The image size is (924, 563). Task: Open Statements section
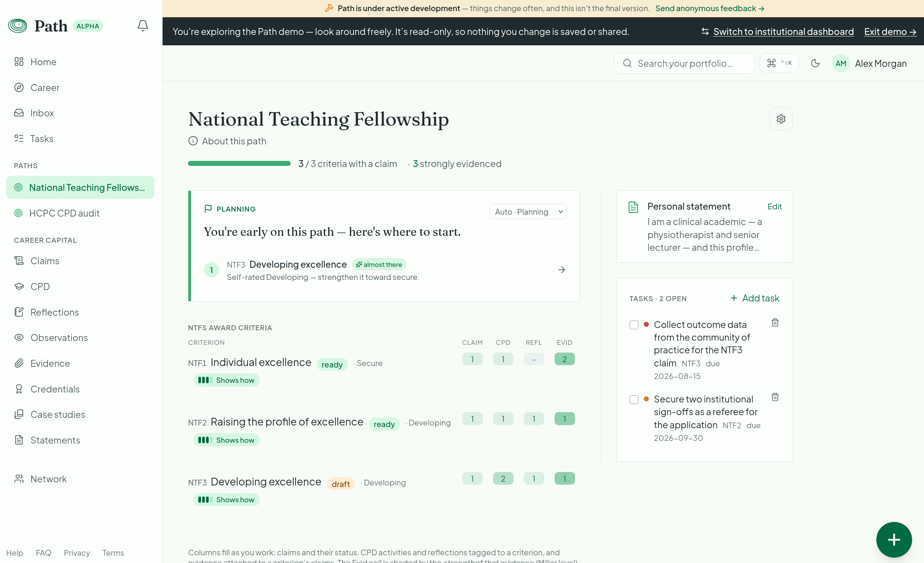pyautogui.click(x=80, y=440)
